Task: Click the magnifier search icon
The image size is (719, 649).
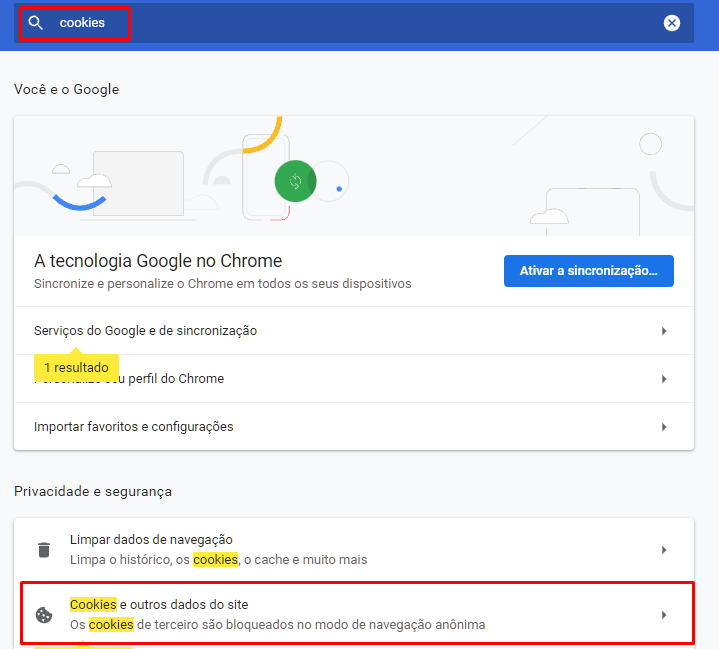Action: pos(36,23)
